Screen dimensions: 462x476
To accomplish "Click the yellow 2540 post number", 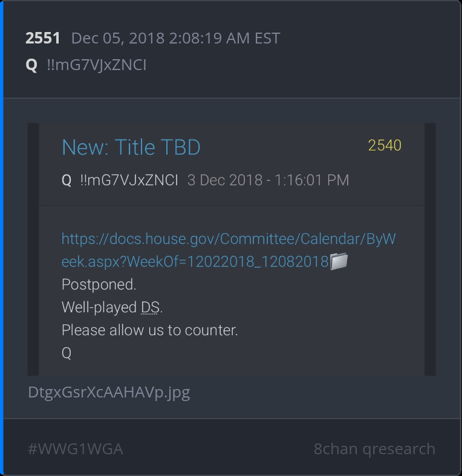I will [x=385, y=146].
